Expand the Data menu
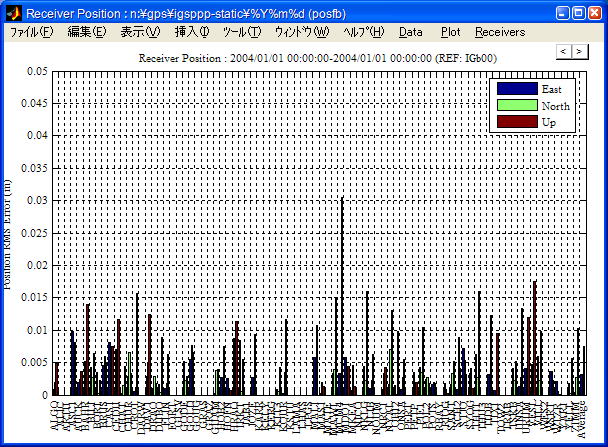Viewport: 608px width, 447px height. coord(410,32)
